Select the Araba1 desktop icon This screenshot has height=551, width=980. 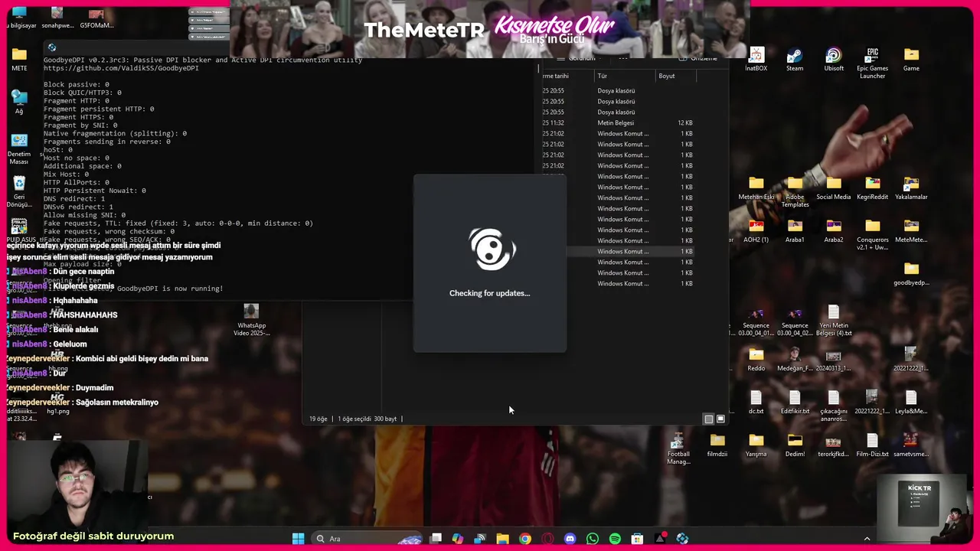pyautogui.click(x=795, y=231)
